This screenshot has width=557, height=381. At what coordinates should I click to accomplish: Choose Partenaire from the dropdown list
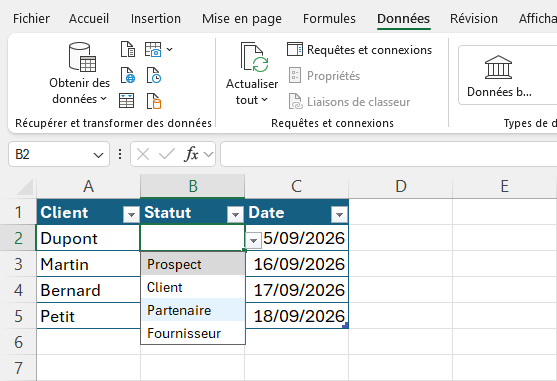(193, 310)
